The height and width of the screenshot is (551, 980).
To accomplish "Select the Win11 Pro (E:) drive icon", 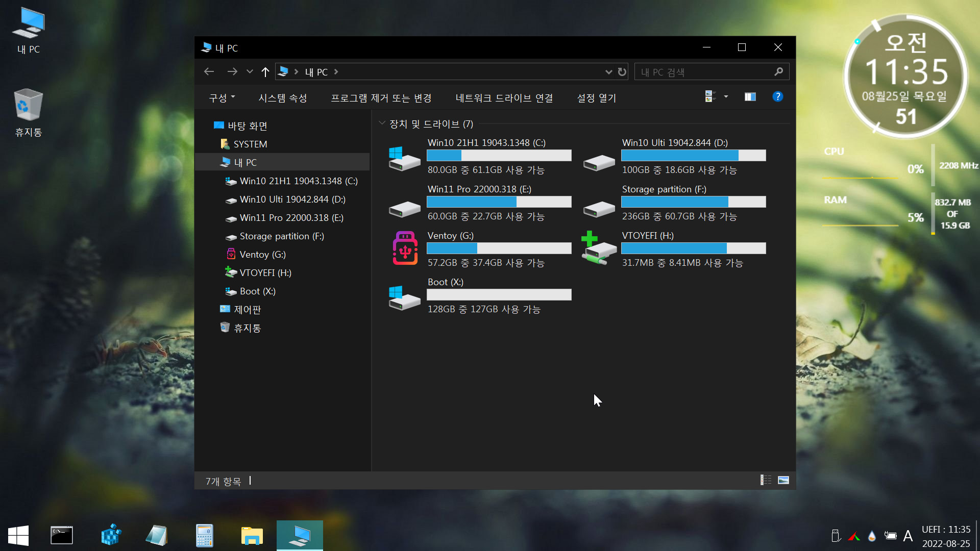I will (404, 209).
